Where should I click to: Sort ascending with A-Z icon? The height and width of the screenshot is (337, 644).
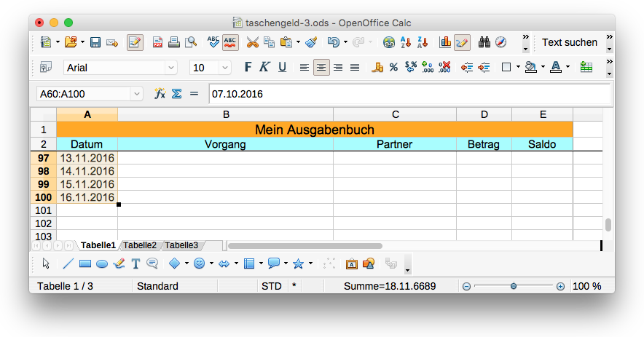pyautogui.click(x=406, y=42)
